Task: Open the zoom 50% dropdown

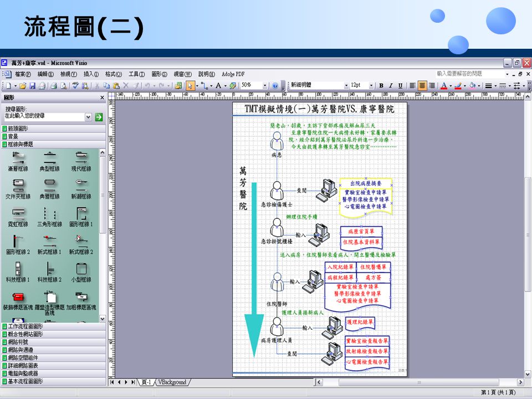Action: click(265, 86)
